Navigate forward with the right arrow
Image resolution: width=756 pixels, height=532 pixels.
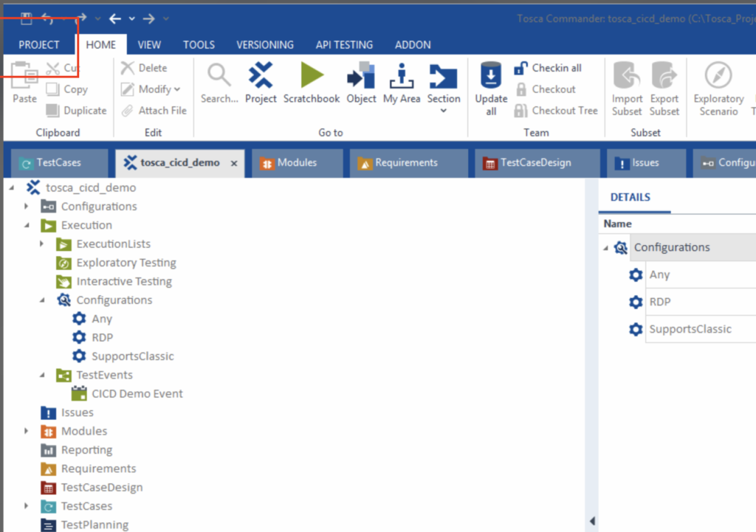pyautogui.click(x=148, y=18)
